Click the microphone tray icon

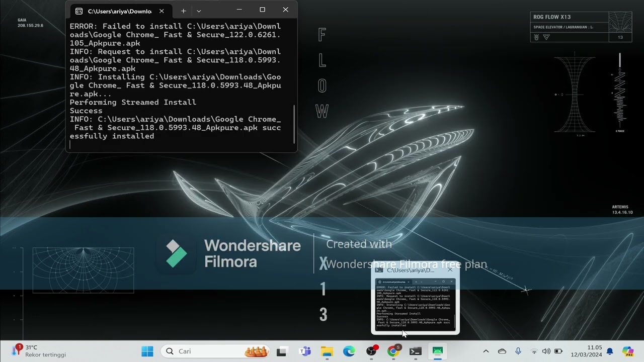[518, 351]
